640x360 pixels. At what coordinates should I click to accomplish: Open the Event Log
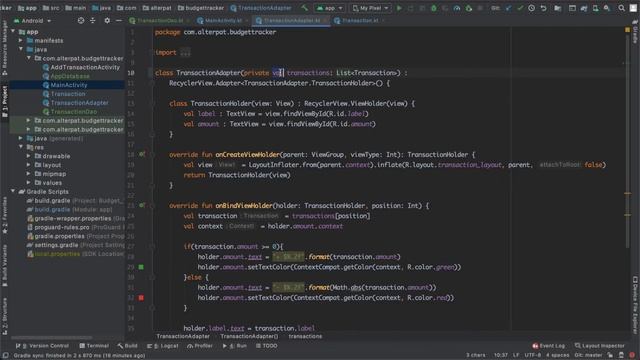coord(548,346)
